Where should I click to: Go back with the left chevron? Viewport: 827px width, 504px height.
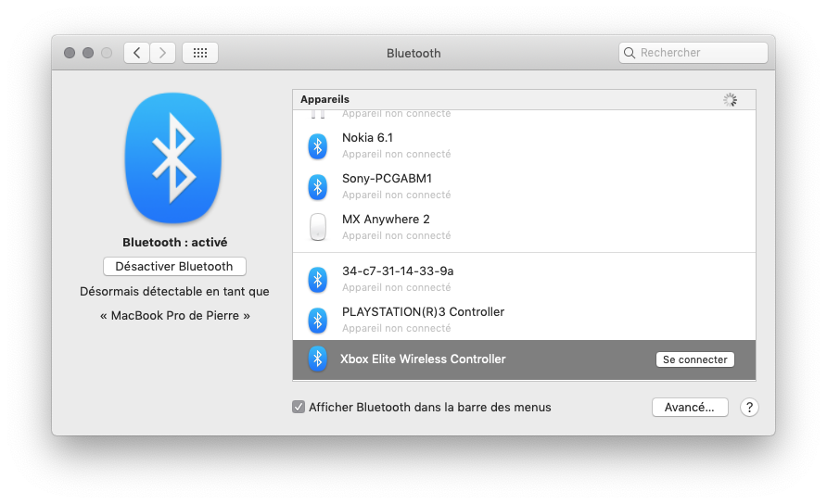(136, 53)
